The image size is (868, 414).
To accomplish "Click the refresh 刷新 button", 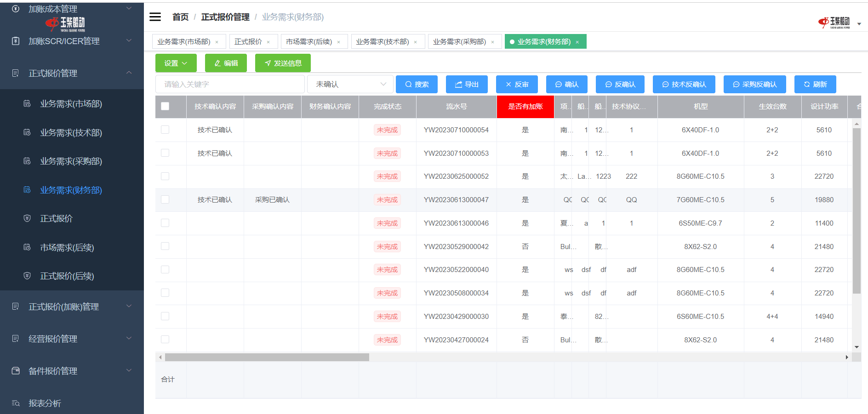I will click(815, 85).
